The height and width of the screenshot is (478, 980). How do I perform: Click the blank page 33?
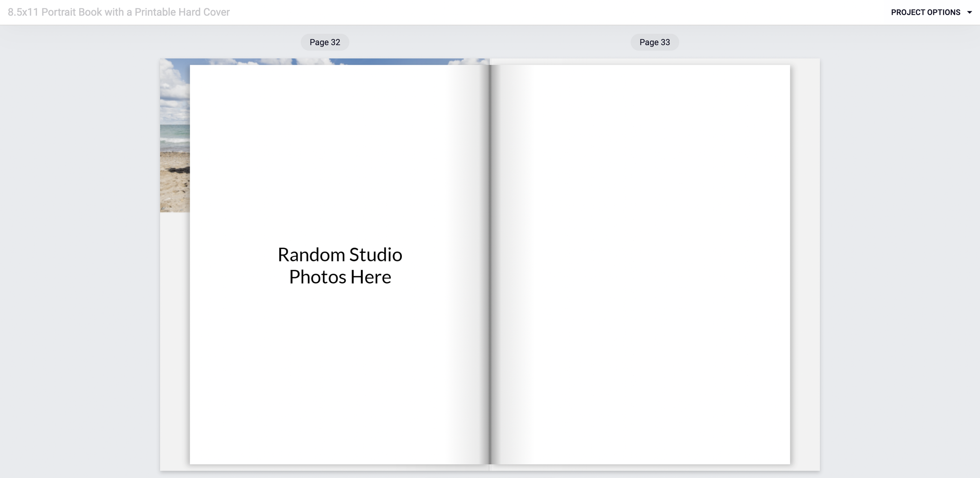pos(640,265)
